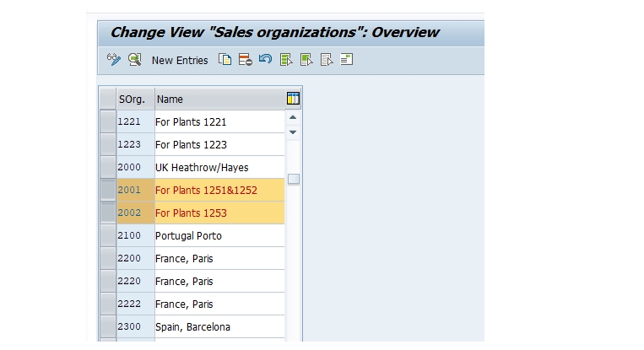Image resolution: width=644 pixels, height=350 pixels.
Task: Click 'France, Paris' name in row 2220
Action: (219, 281)
